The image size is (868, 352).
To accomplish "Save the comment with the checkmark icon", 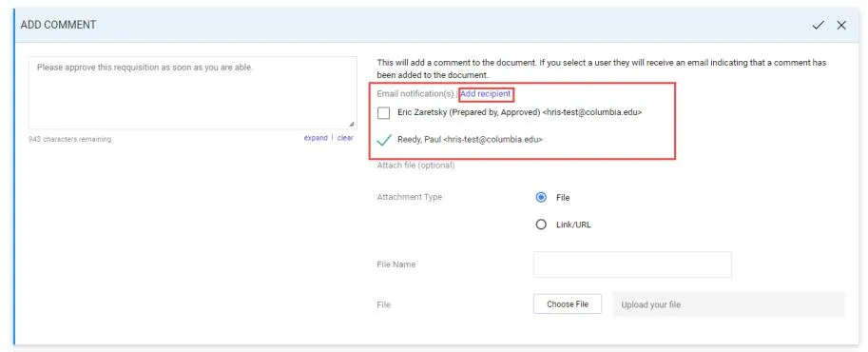I will [818, 25].
